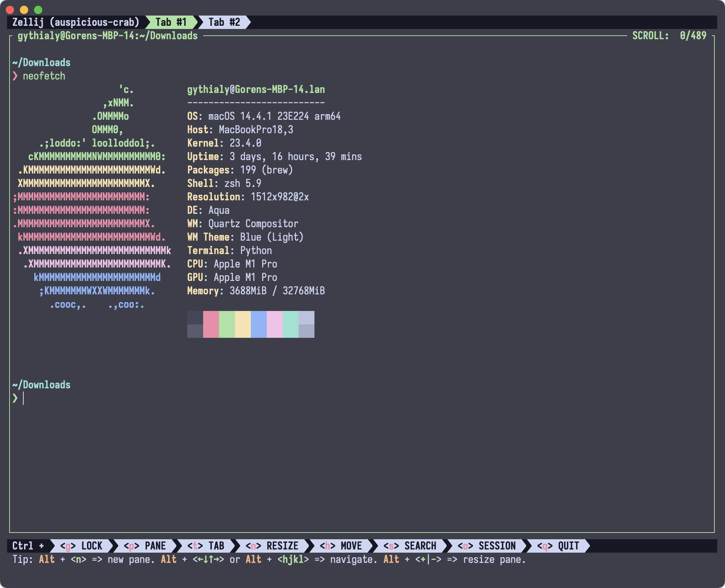Click the green color block

click(x=227, y=324)
